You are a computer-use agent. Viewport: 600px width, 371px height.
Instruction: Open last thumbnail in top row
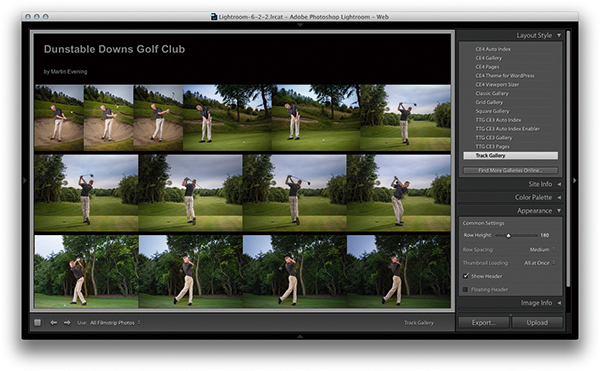(x=405, y=118)
